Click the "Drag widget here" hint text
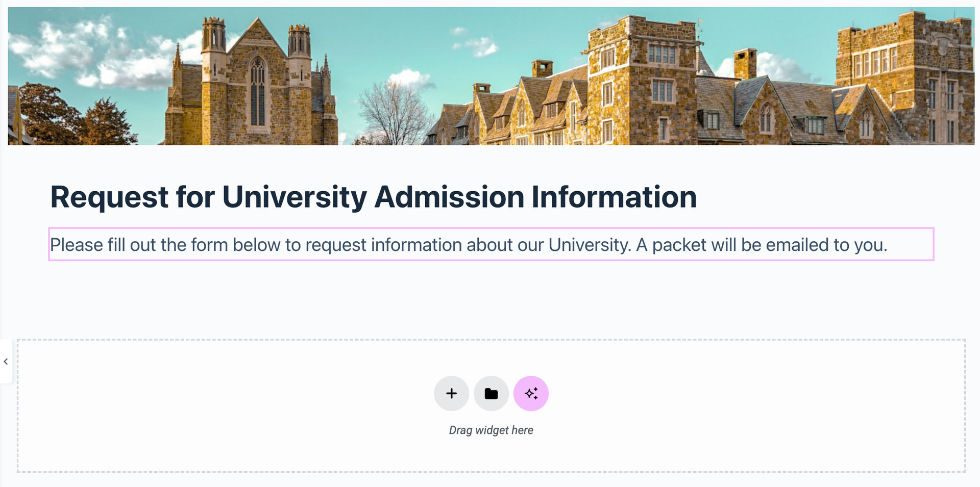 click(x=491, y=430)
